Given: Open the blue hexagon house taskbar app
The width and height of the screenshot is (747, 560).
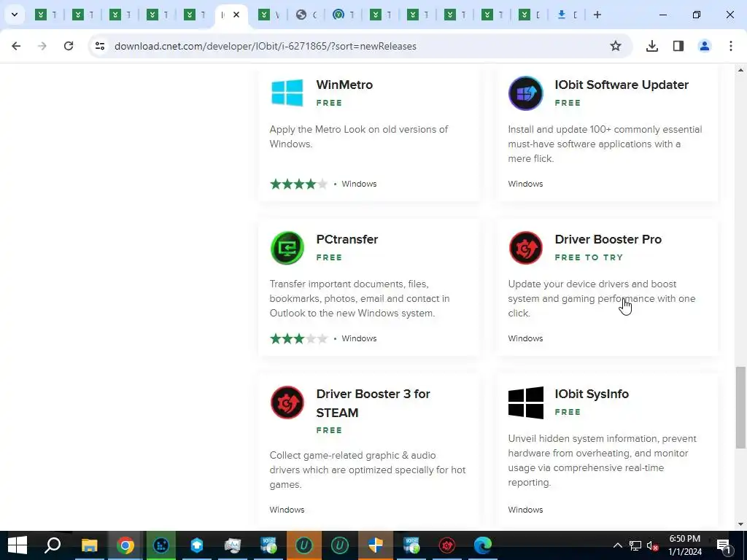Looking at the screenshot, I should pyautogui.click(x=197, y=545).
